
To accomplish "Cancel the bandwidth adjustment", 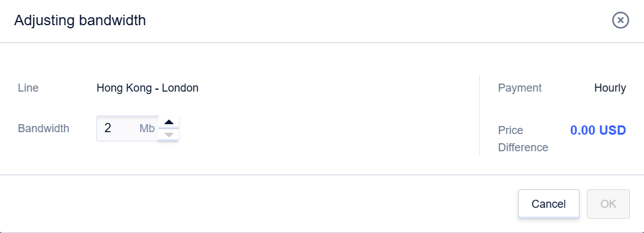I will (548, 204).
